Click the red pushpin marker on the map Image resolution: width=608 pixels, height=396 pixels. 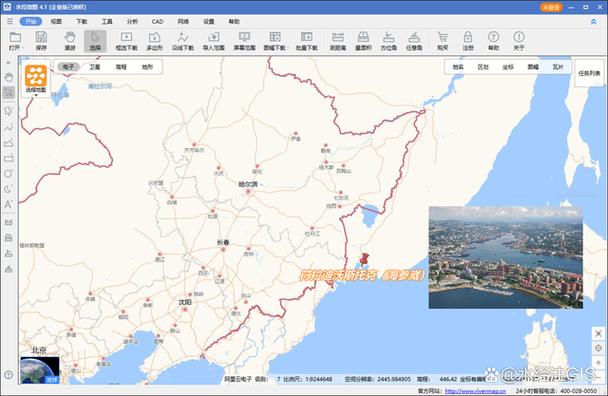point(364,259)
